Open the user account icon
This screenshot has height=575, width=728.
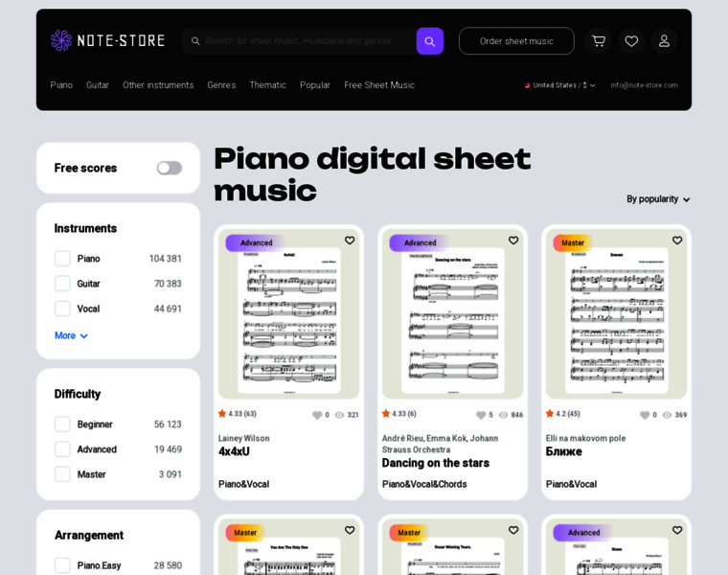click(664, 41)
